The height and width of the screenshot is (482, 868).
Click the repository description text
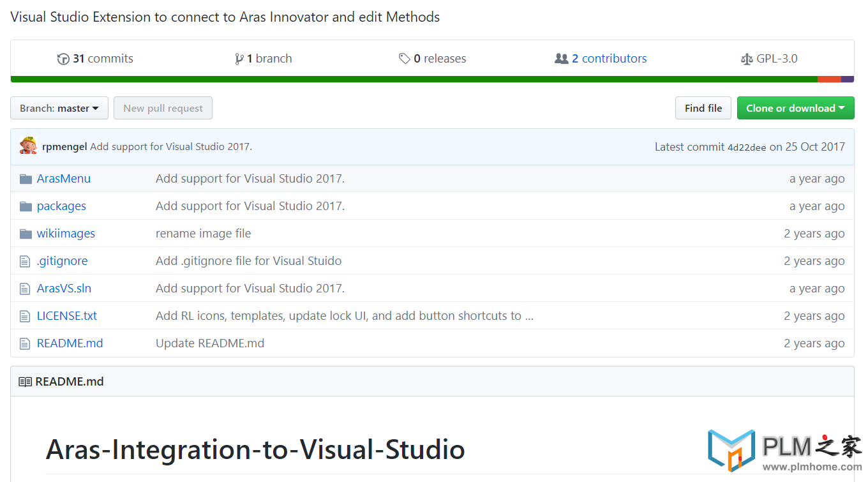pyautogui.click(x=225, y=17)
